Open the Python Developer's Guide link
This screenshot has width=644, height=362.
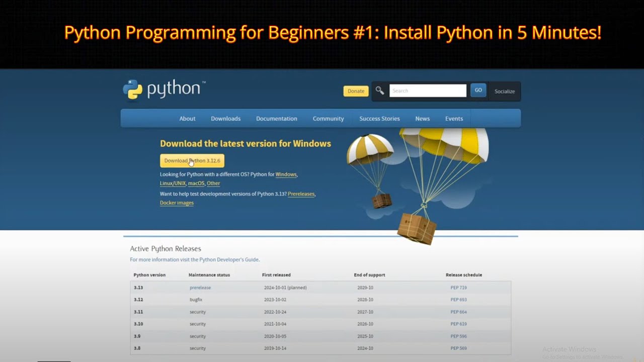[x=229, y=260]
